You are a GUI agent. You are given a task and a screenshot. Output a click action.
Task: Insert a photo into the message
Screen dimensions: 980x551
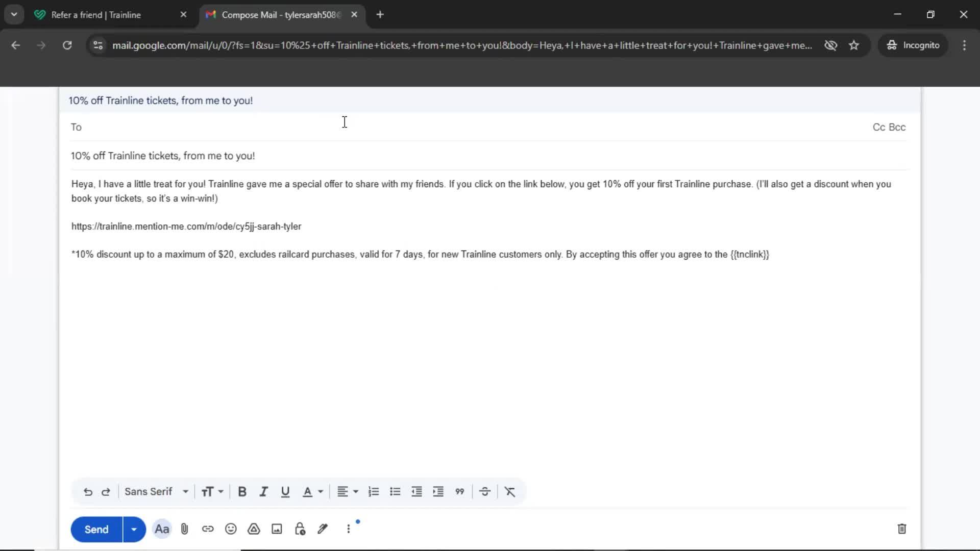(276, 529)
